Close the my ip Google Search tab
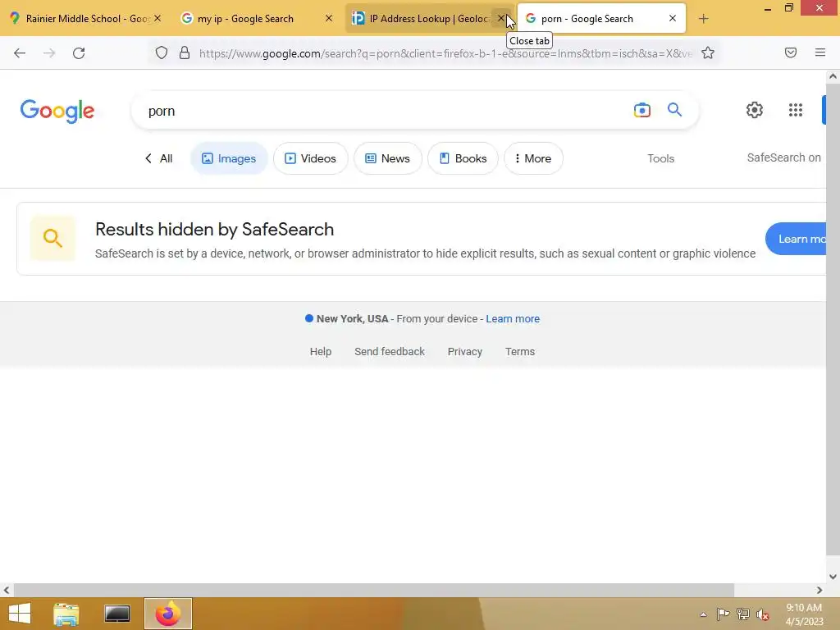 329,18
